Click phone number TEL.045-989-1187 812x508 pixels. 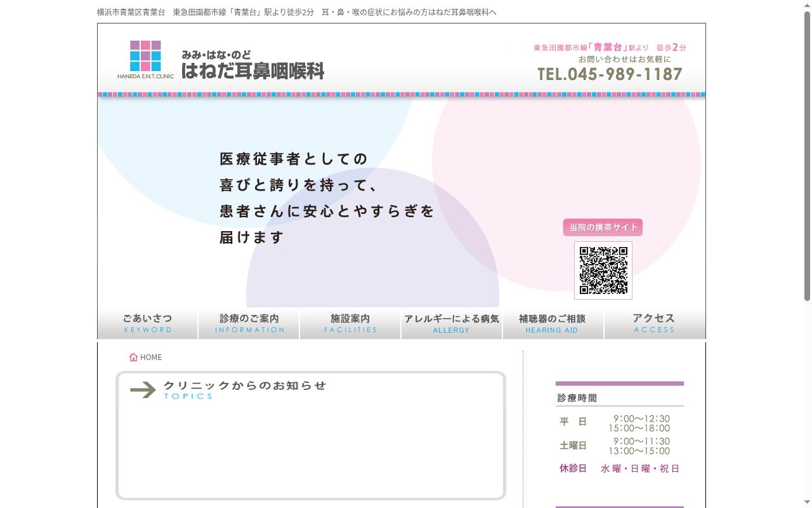coord(610,74)
